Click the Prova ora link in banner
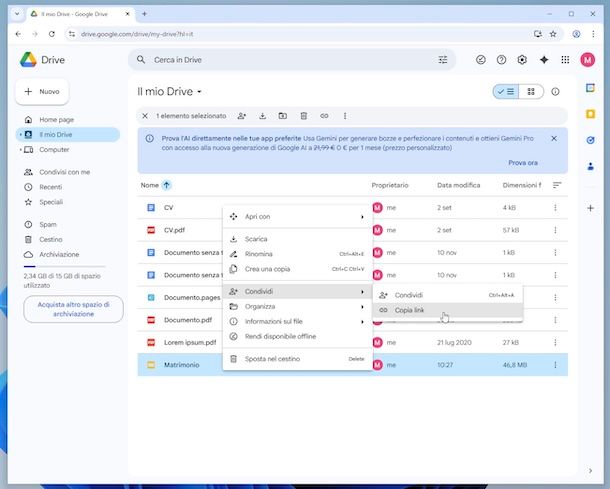Screen dimensions: 610x489 click(x=522, y=162)
